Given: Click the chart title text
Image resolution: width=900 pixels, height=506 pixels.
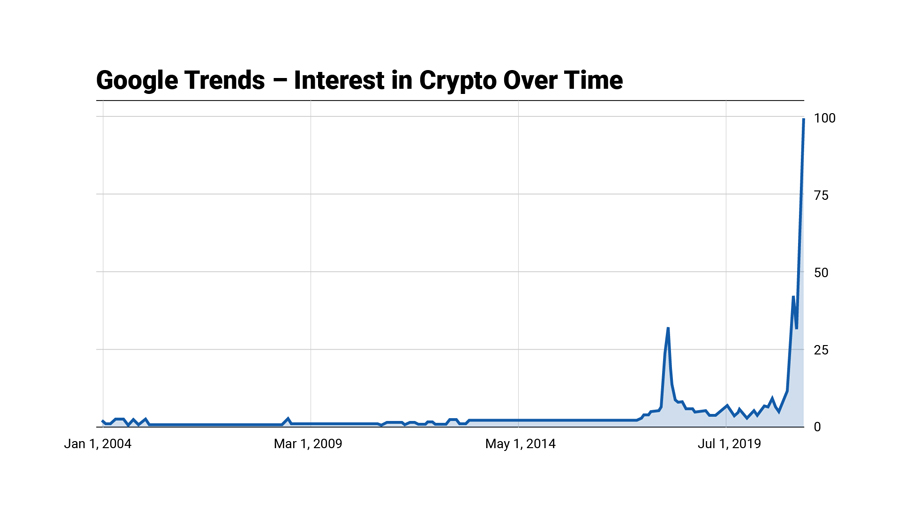Looking at the screenshot, I should pos(359,80).
